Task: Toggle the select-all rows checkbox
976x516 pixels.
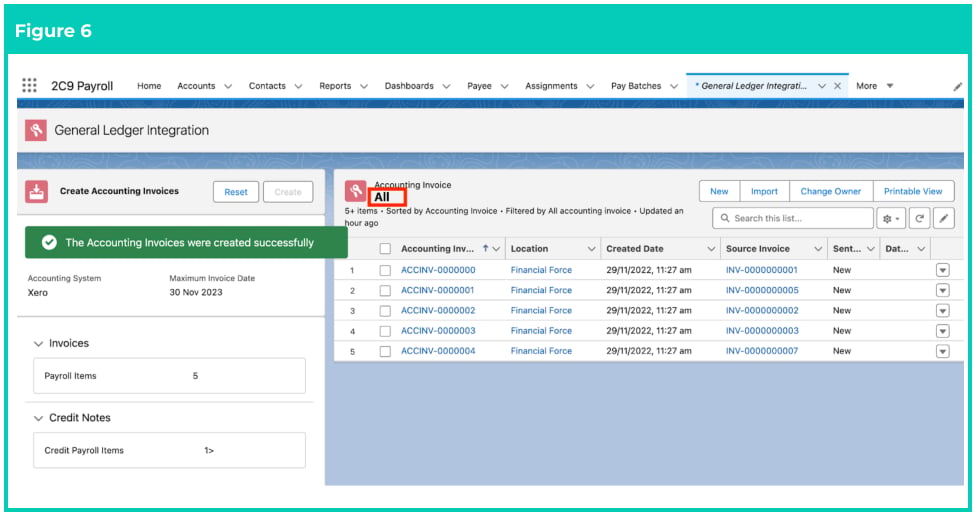Action: (x=385, y=249)
